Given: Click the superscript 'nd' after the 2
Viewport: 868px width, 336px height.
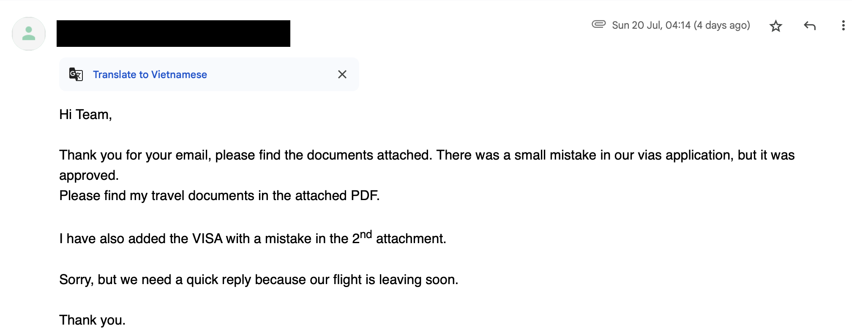Looking at the screenshot, I should [x=366, y=234].
